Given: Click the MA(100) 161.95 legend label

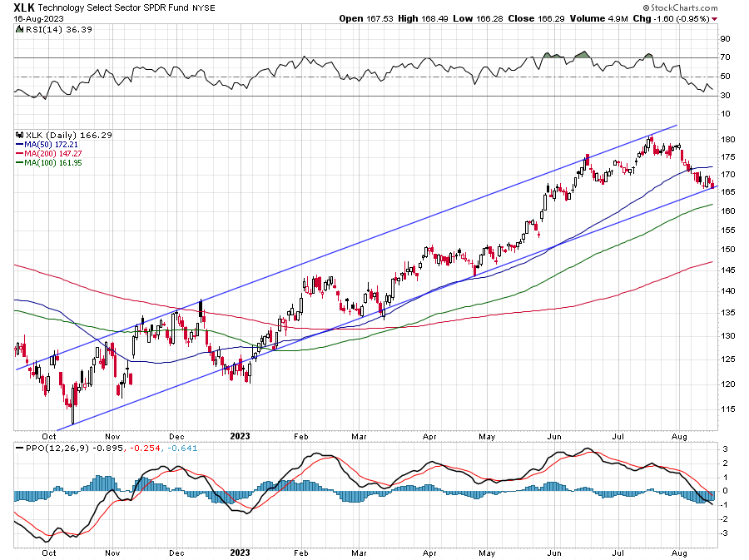Looking at the screenshot, I should (x=53, y=163).
